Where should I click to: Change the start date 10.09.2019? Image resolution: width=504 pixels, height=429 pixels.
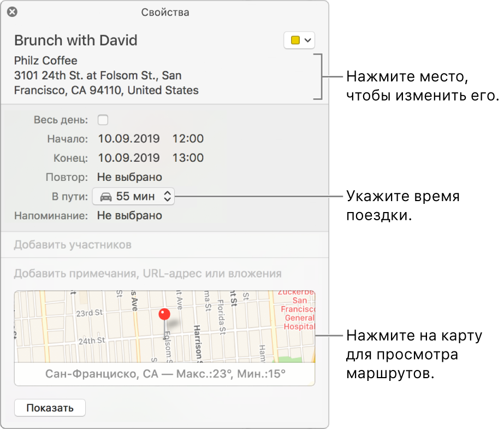pos(128,139)
